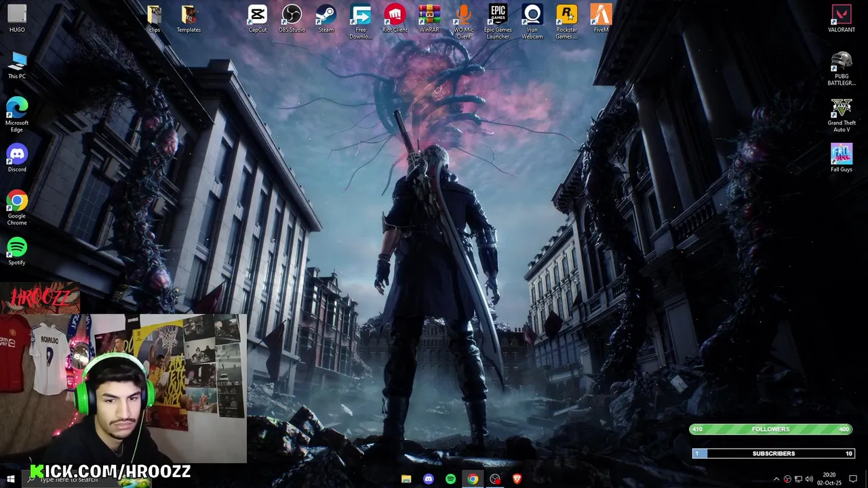
Task: Open the Steam desktop shortcut
Action: point(326,19)
